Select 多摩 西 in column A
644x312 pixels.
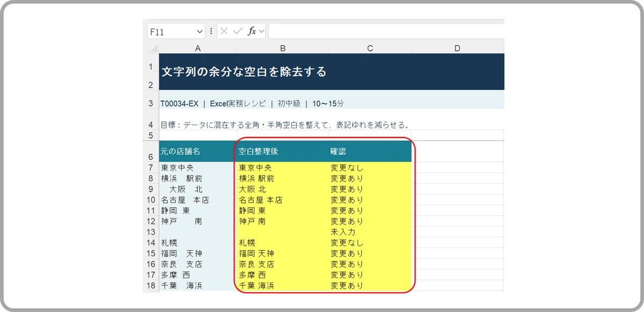(x=197, y=275)
